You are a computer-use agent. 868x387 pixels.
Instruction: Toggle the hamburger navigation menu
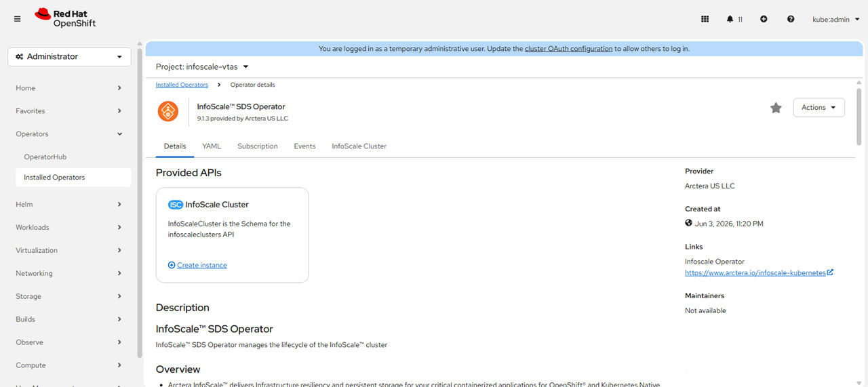pos(17,19)
